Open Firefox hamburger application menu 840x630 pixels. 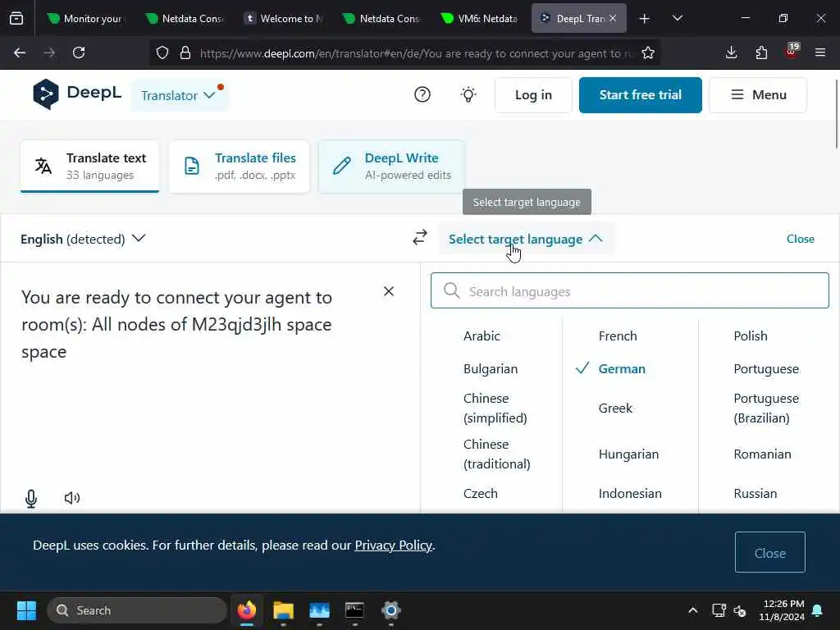pyautogui.click(x=820, y=52)
